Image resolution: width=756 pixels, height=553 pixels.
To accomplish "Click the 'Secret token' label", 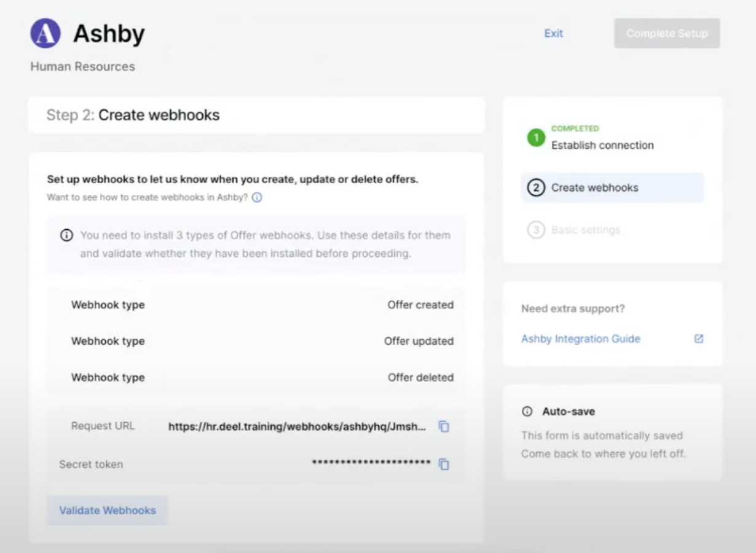I will pyautogui.click(x=91, y=465).
